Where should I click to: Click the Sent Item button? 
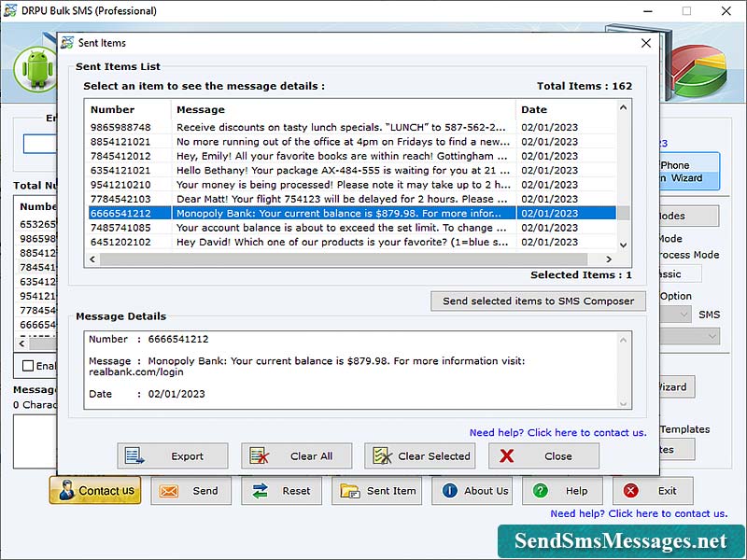click(377, 491)
